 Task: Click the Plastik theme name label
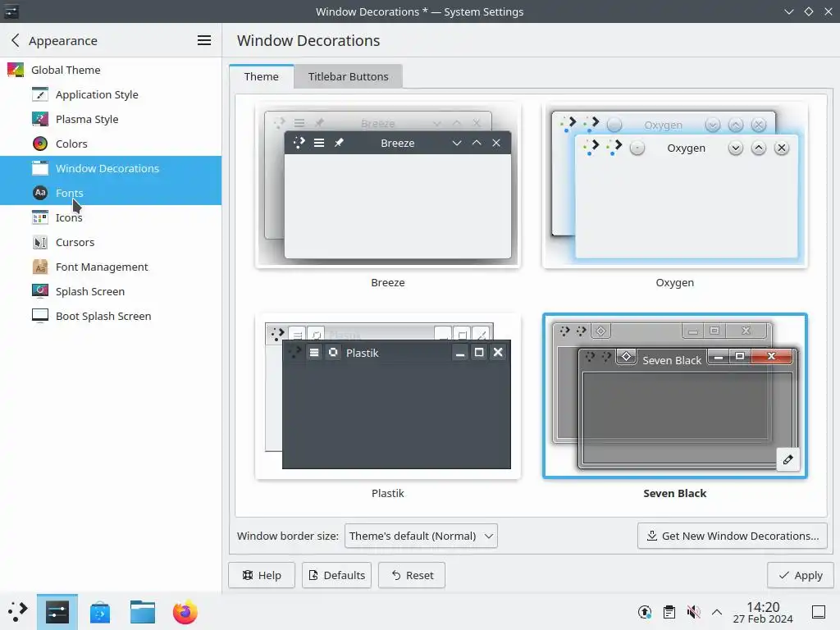tap(388, 493)
